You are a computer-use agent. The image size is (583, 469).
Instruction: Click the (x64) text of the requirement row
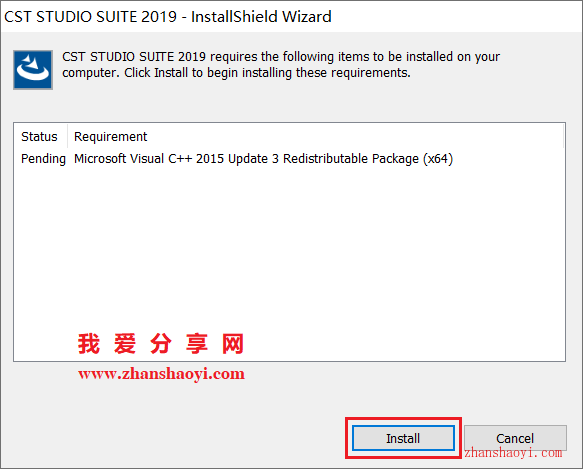pyautogui.click(x=438, y=159)
